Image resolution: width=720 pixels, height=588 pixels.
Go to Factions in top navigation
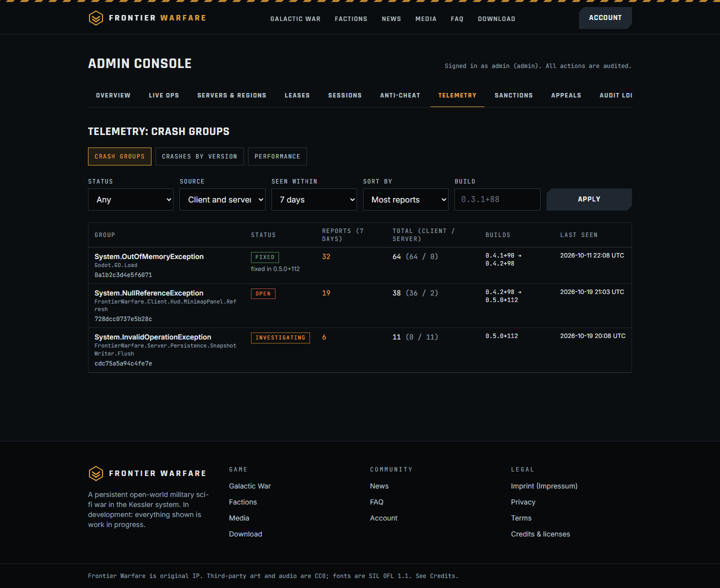[351, 19]
